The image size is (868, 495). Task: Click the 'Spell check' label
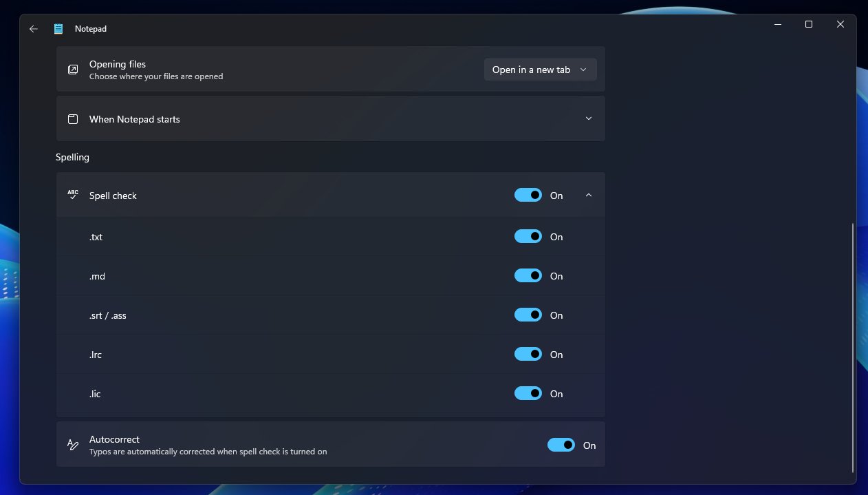[113, 196]
